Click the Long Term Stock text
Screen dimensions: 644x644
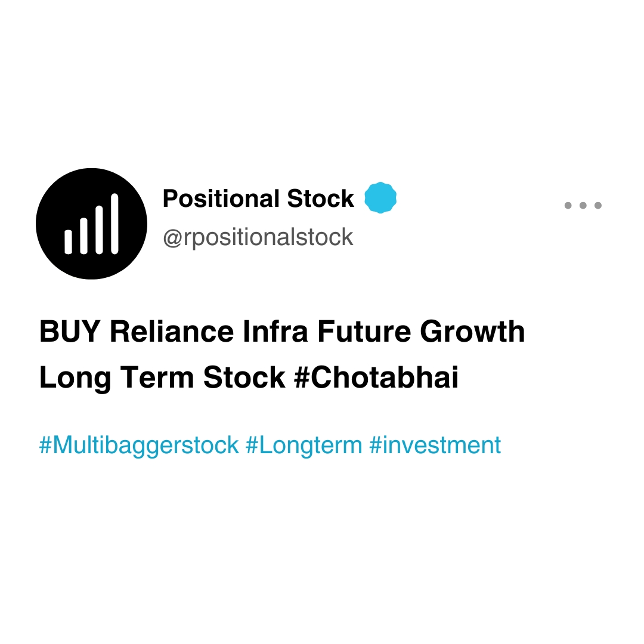pyautogui.click(x=162, y=377)
